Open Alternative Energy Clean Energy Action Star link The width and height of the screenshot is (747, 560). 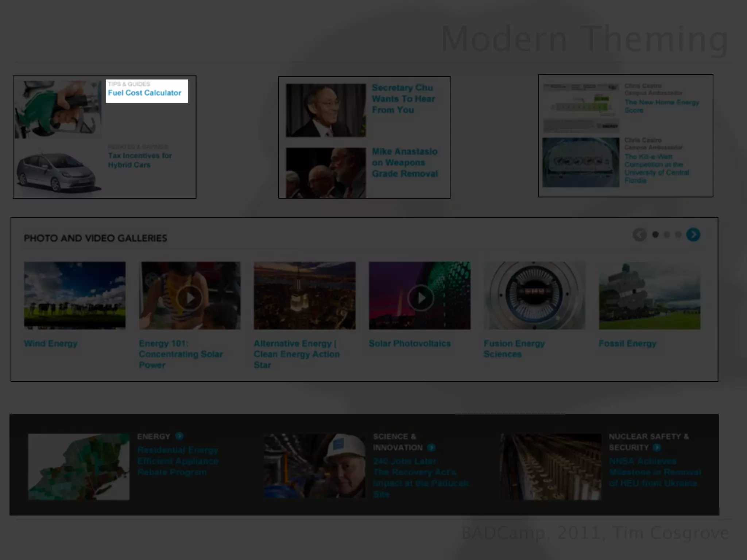coord(297,354)
